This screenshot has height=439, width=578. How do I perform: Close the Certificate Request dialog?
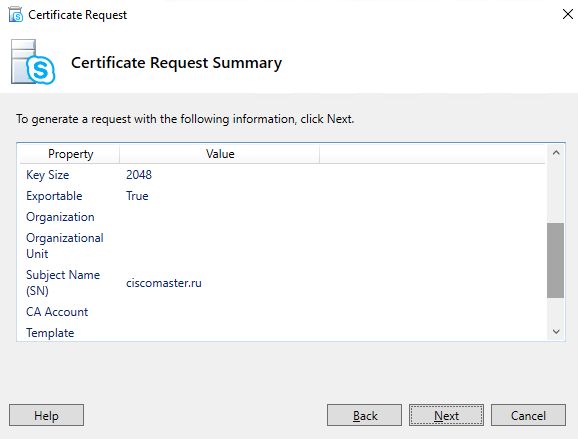click(x=568, y=14)
